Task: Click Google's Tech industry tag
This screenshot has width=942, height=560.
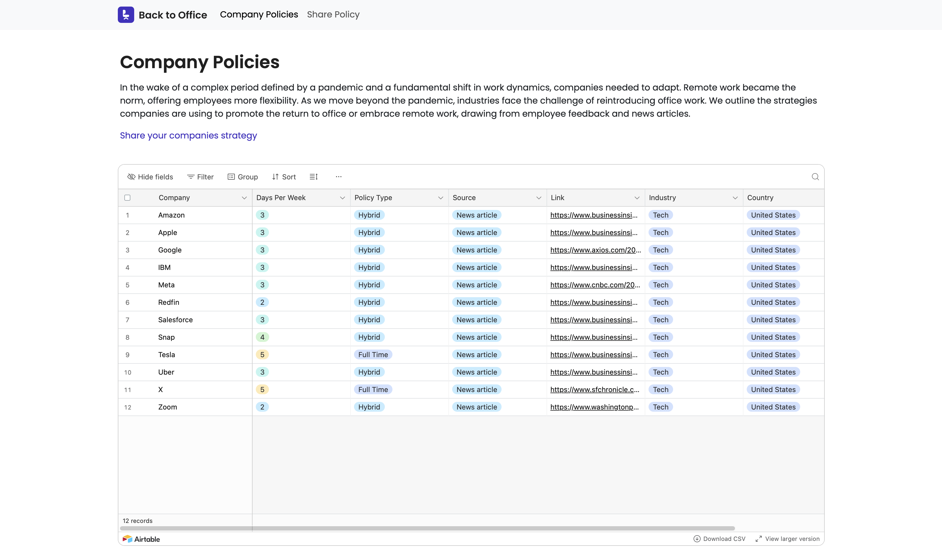Action: [661, 250]
